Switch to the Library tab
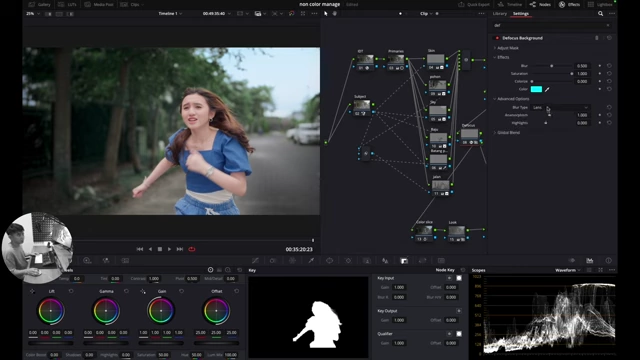 coord(499,13)
